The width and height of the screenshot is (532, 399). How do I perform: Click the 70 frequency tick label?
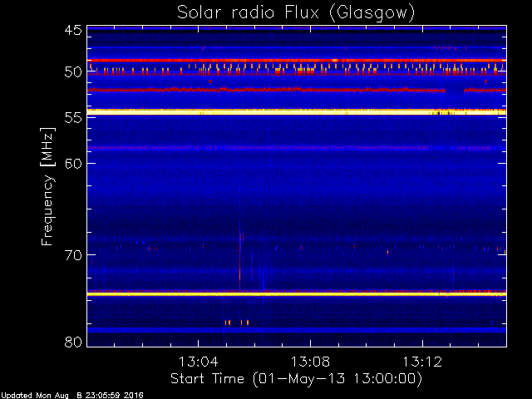73,255
